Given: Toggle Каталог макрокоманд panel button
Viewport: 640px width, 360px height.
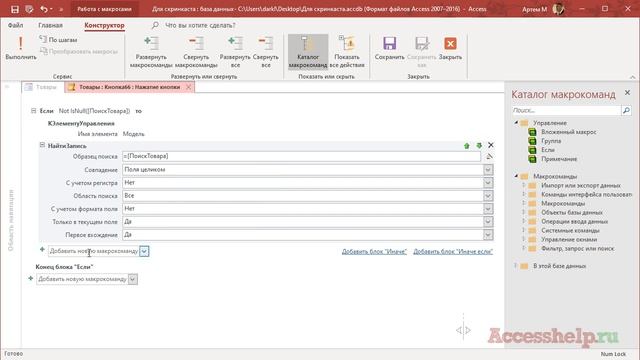Looking at the screenshot, I should pos(308,52).
